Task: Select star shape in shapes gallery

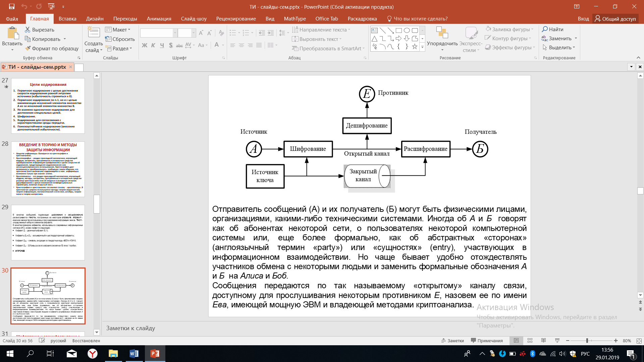Action: click(415, 47)
